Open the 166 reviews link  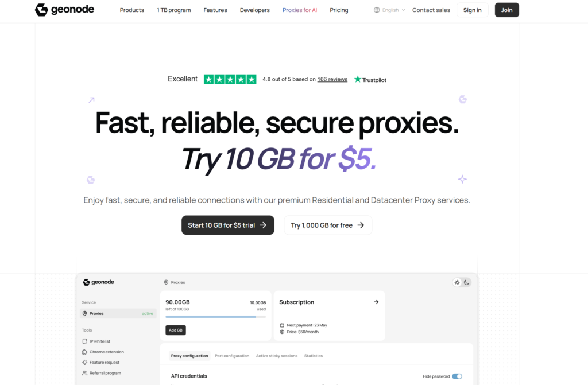coord(332,79)
